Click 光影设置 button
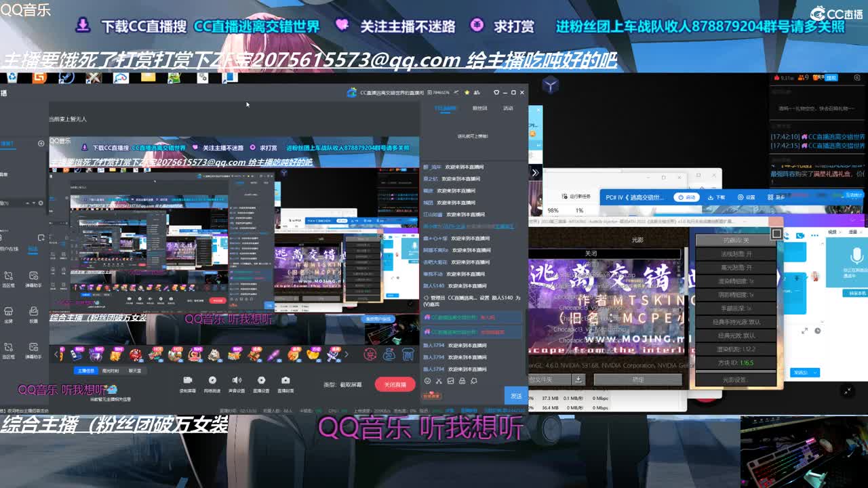The image size is (868, 488). point(735,380)
